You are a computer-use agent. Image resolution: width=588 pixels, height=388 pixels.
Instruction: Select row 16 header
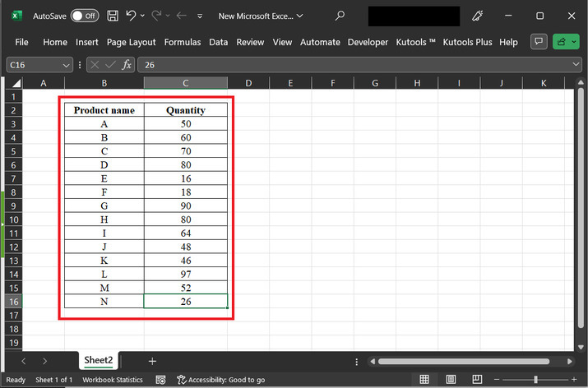[13, 302]
